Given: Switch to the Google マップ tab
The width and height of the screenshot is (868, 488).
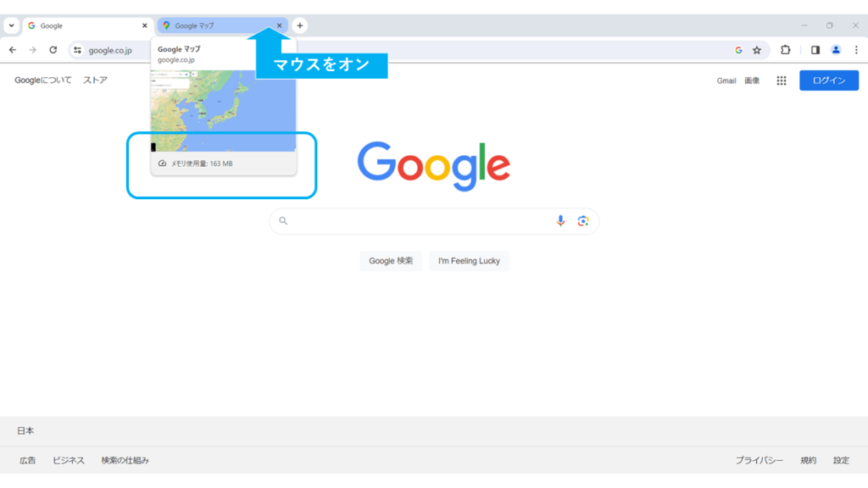Looking at the screenshot, I should coord(223,25).
